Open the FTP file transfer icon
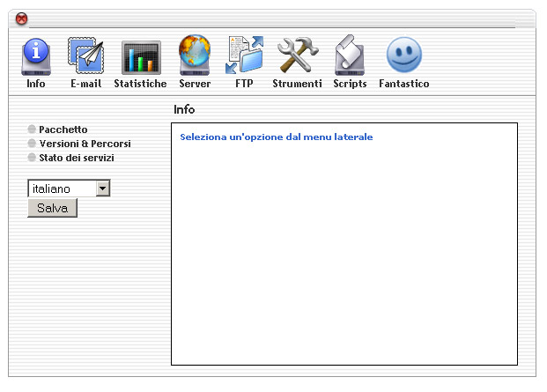This screenshot has height=392, width=547. 244,55
